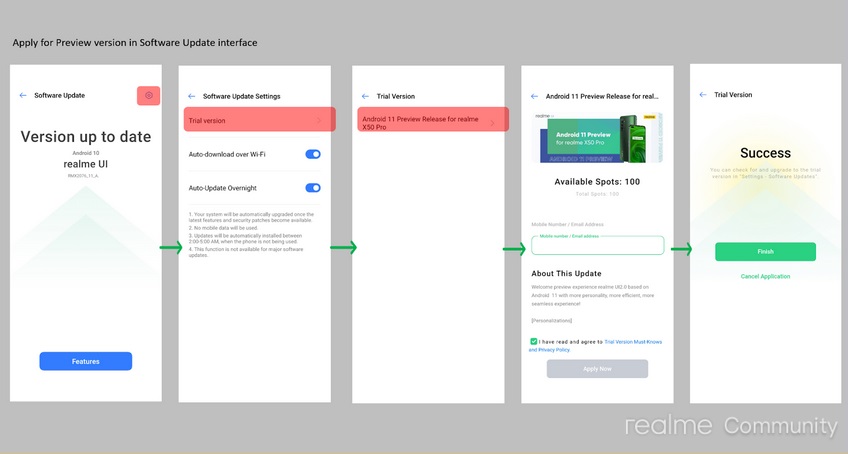Click green arrow pointing to Success screen
The width and height of the screenshot is (848, 454).
681,249
